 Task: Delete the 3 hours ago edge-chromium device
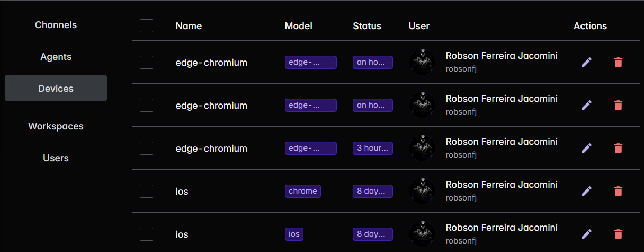pos(618,148)
